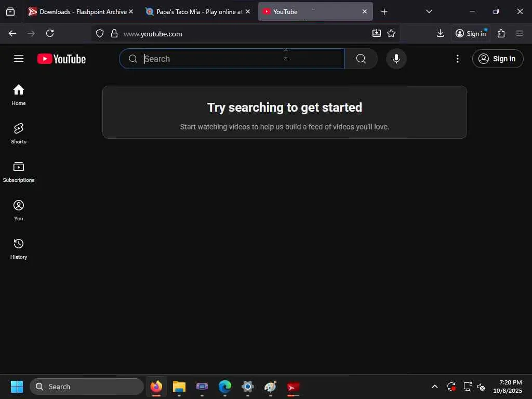Click the YouTube Sign in button
Viewport: 532px width, 399px height.
497,59
